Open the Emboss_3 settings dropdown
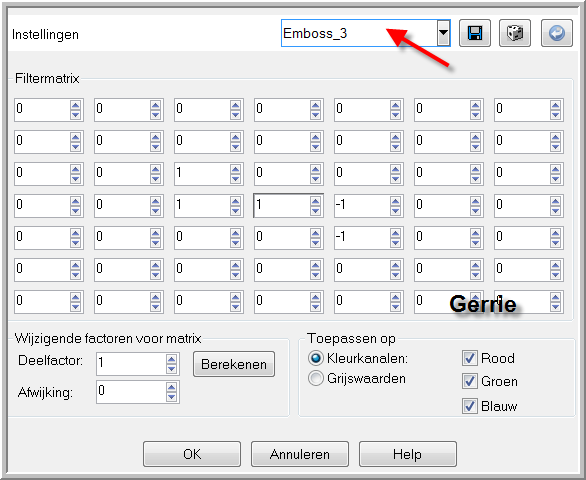Image resolution: width=586 pixels, height=480 pixels. [x=443, y=33]
